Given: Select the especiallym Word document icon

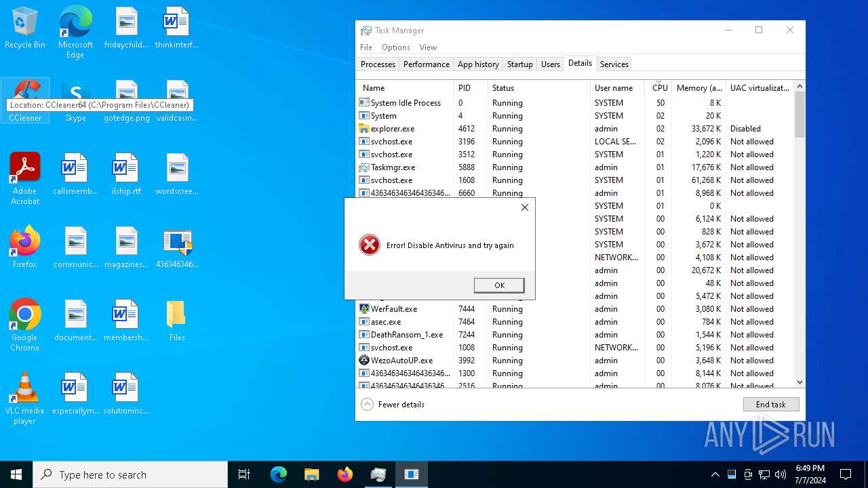Looking at the screenshot, I should (75, 394).
